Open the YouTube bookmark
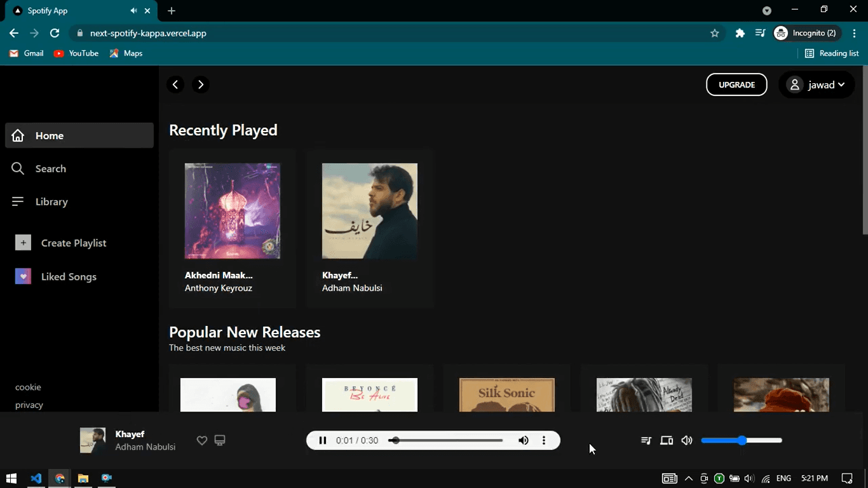The image size is (868, 488). tap(76, 53)
